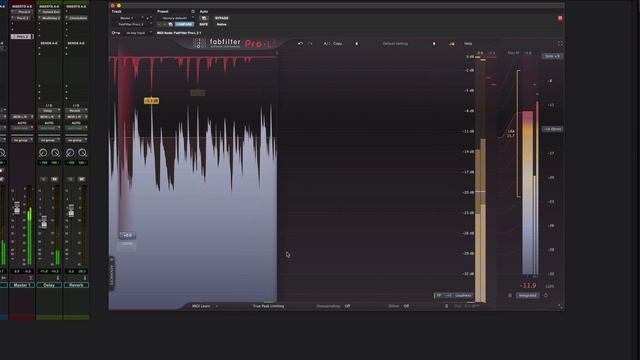Select the Loudness meter mode button
This screenshot has height=360, width=640.
pyautogui.click(x=463, y=296)
